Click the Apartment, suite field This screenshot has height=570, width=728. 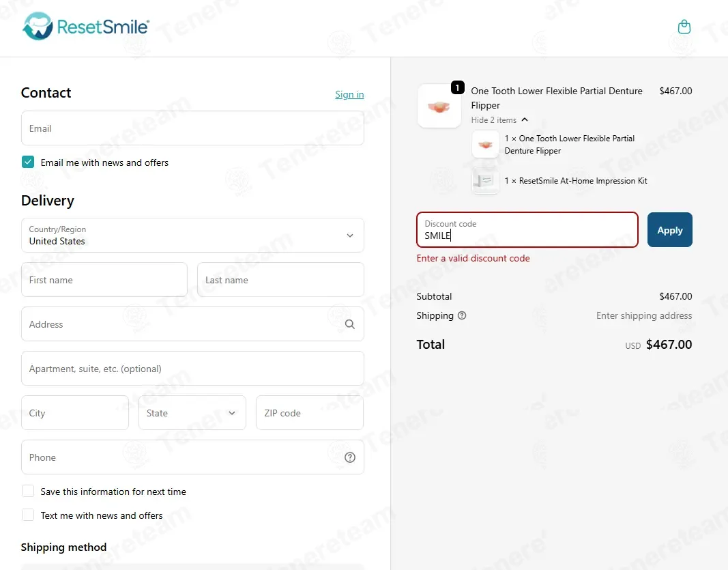click(192, 369)
